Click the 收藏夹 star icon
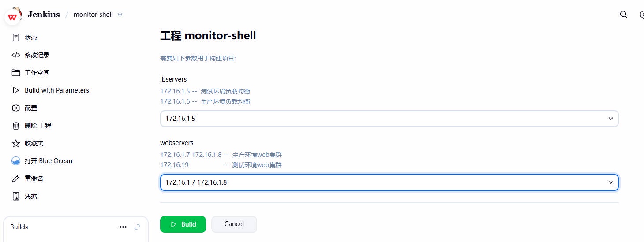 (16, 143)
